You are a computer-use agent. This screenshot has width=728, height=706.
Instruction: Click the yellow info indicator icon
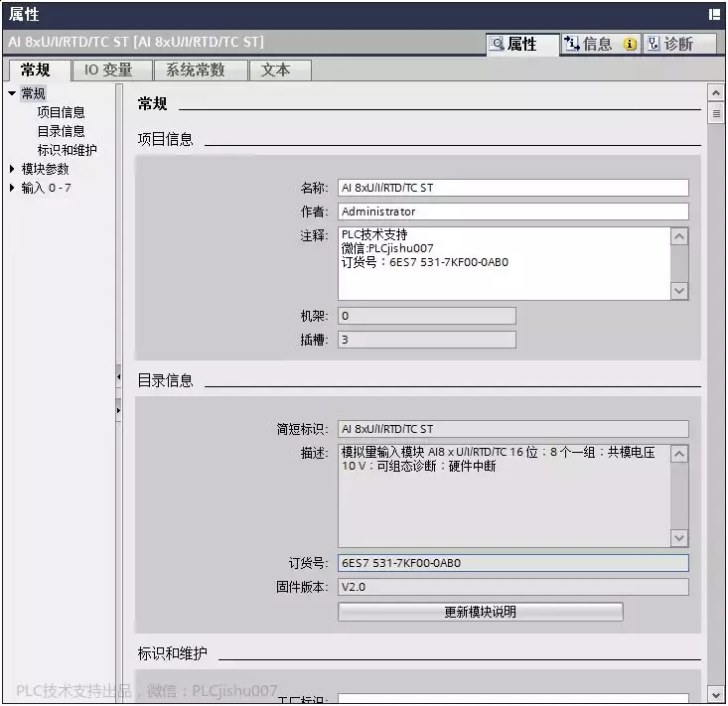(630, 44)
